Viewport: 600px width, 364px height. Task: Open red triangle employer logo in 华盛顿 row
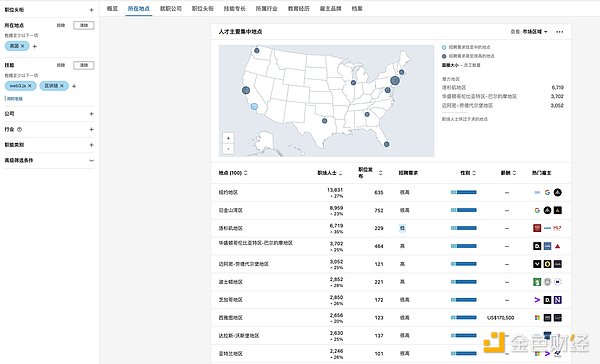pos(558,246)
